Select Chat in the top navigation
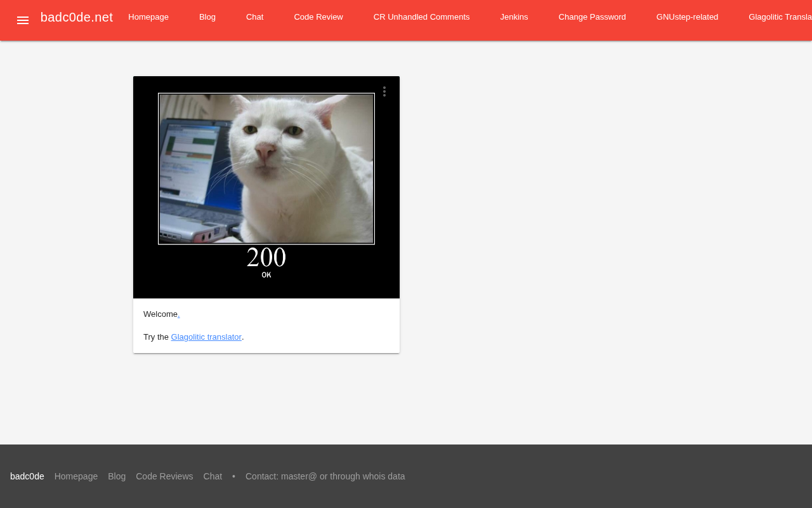The width and height of the screenshot is (812, 508). [x=254, y=17]
